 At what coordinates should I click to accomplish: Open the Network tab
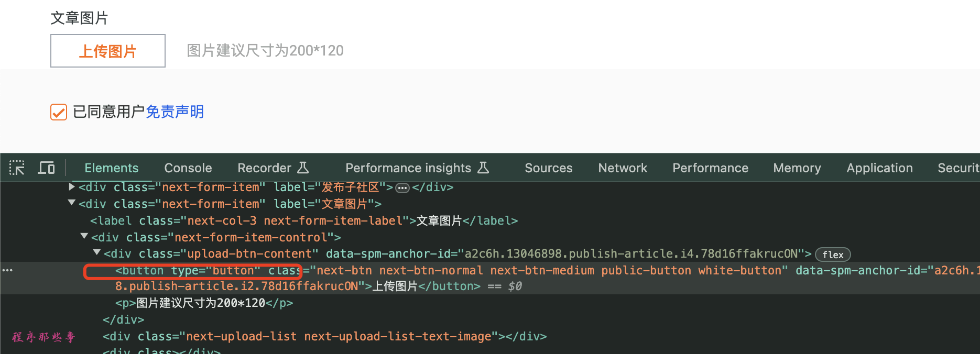(x=623, y=168)
